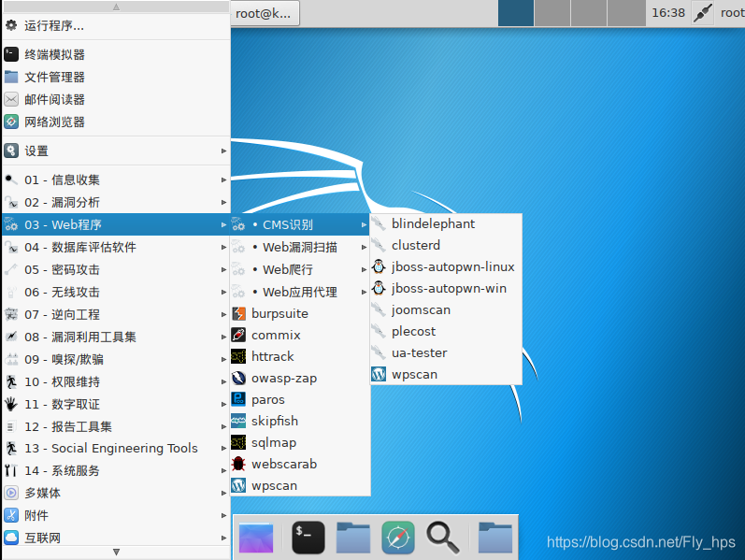Click the 文件管理器 folder icon
The height and width of the screenshot is (560, 745).
tap(11, 77)
